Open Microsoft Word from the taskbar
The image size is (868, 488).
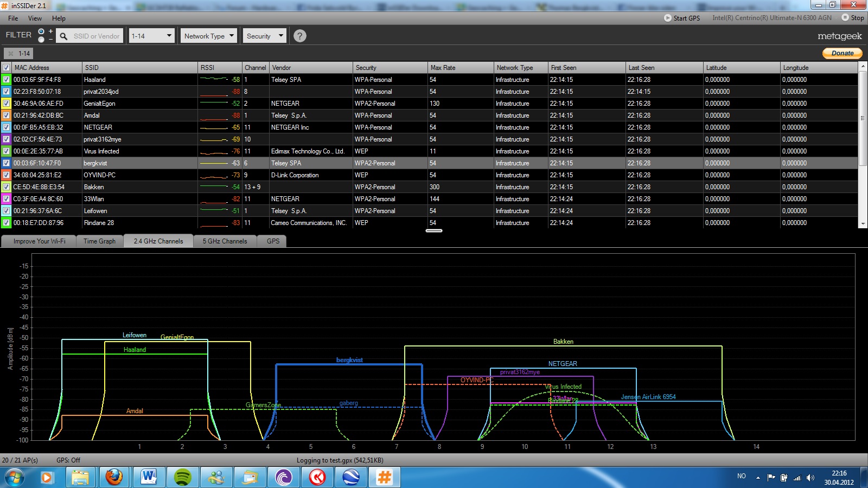(x=148, y=478)
